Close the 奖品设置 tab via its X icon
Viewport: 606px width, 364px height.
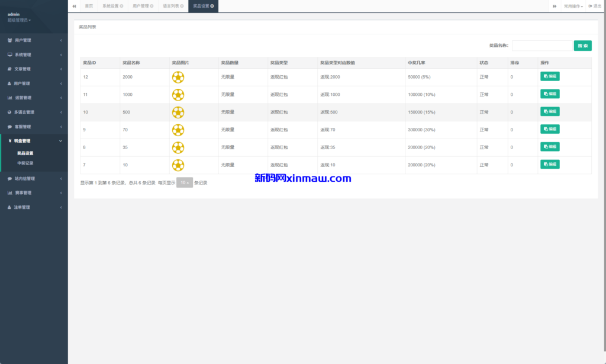212,6
